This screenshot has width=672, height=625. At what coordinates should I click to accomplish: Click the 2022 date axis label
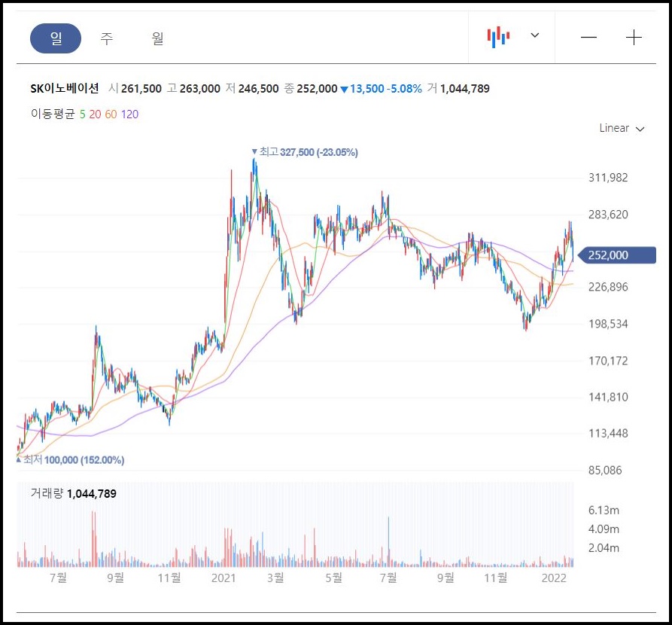point(554,578)
